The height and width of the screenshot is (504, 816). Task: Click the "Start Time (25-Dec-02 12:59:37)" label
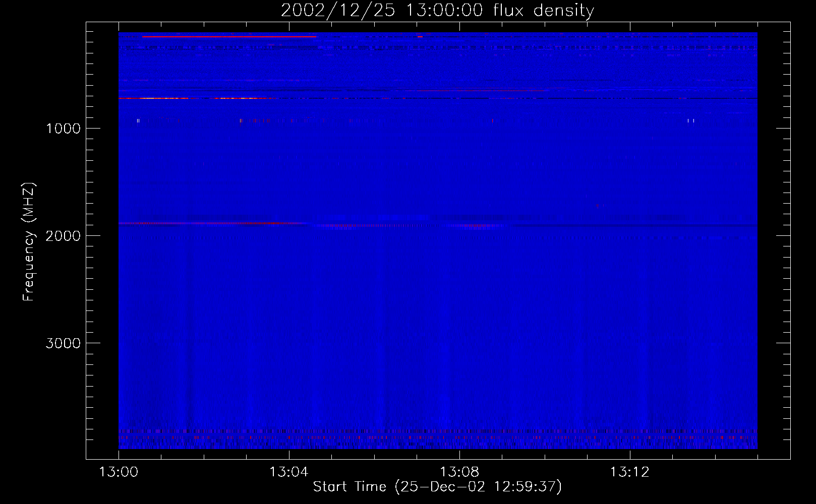pos(437,487)
